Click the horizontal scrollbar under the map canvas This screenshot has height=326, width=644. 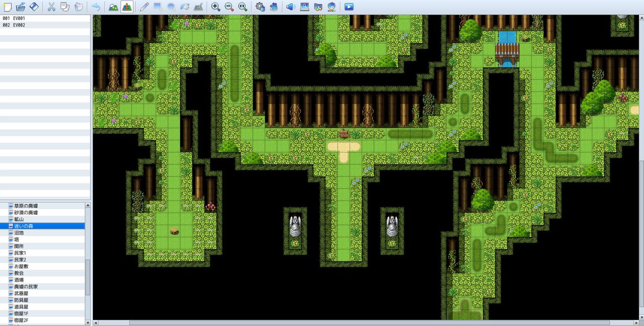point(369,322)
